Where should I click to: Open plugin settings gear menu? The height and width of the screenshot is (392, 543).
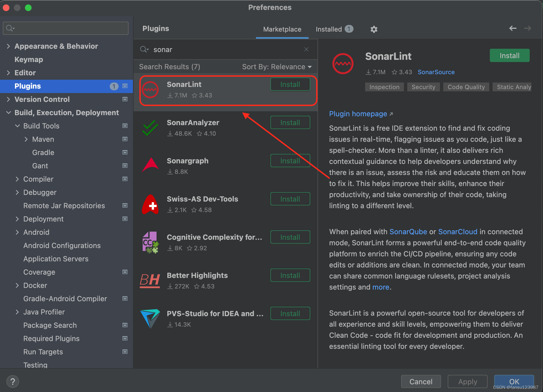[x=374, y=29]
